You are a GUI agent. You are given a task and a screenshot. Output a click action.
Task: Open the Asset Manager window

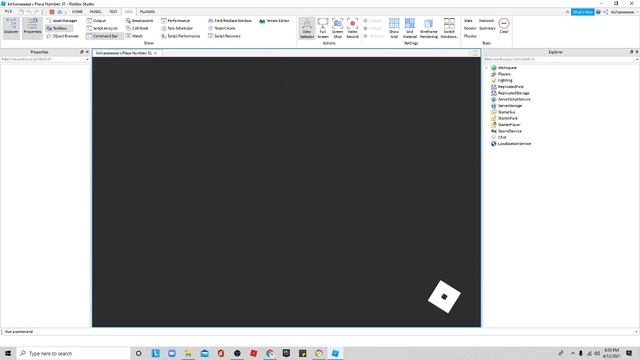click(x=62, y=20)
